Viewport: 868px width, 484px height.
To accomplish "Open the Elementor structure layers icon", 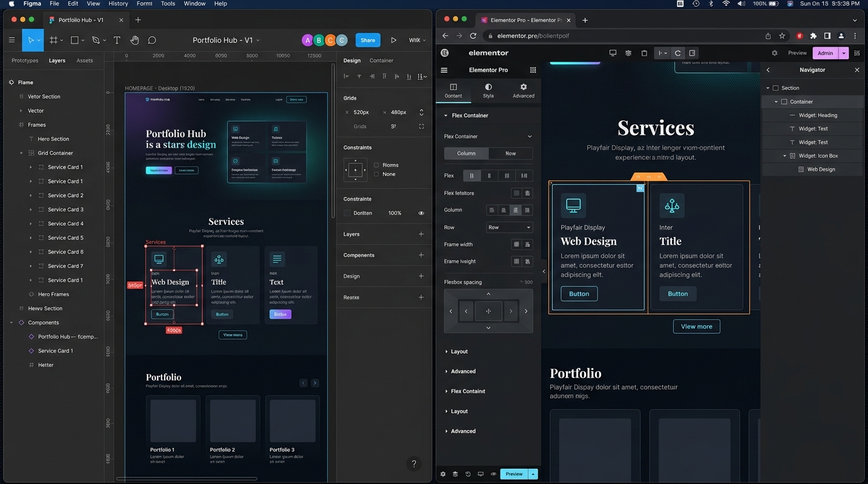I will point(628,53).
